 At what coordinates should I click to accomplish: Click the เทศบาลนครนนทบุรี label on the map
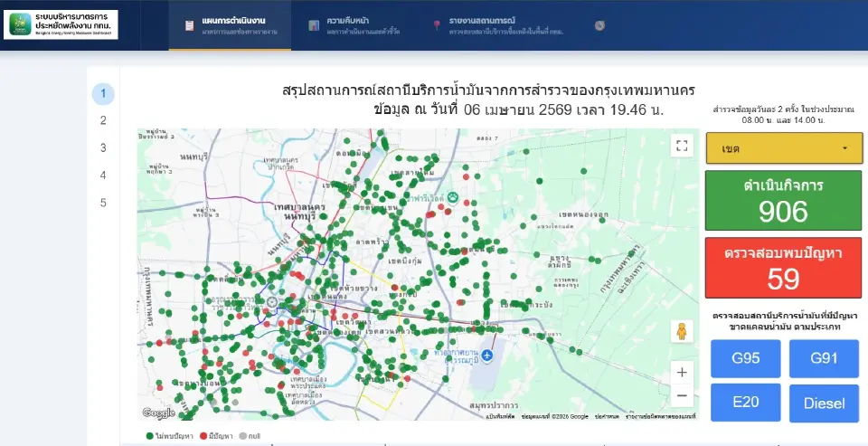coord(299,213)
